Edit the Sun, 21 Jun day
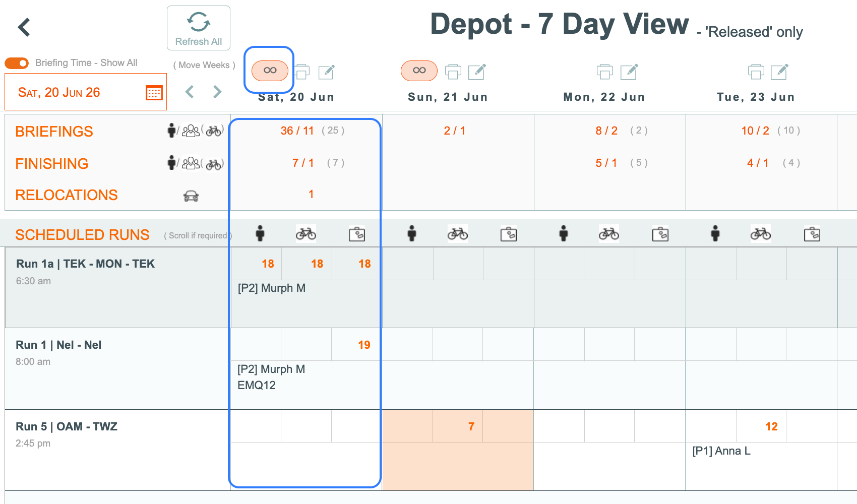Screen dimensions: 857x504 click(x=477, y=72)
